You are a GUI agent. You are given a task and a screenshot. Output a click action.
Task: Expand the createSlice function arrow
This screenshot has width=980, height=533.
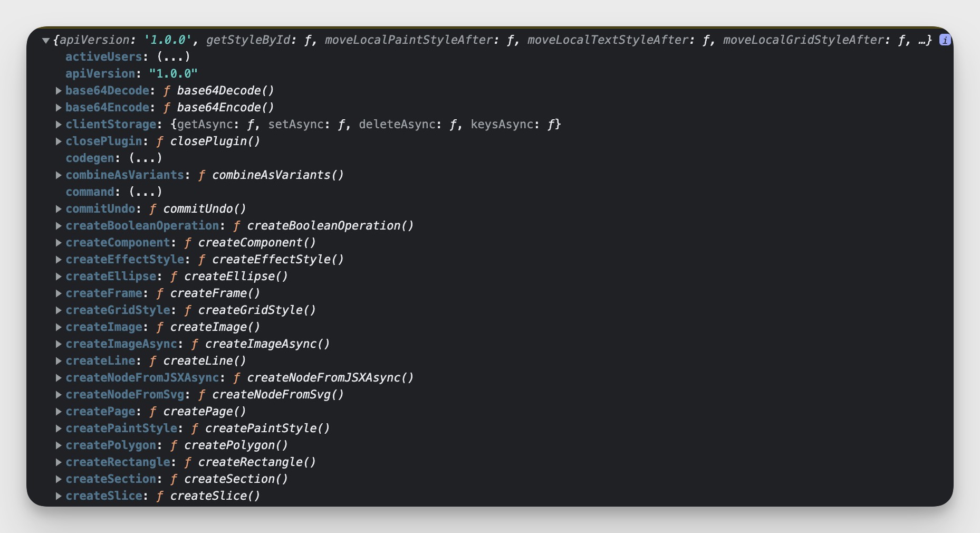point(59,496)
